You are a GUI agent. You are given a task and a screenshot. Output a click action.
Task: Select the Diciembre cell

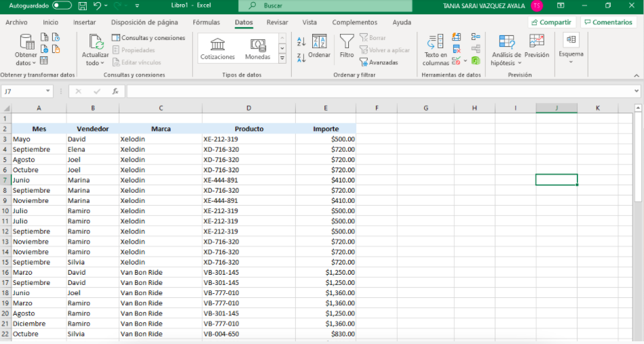click(39, 324)
